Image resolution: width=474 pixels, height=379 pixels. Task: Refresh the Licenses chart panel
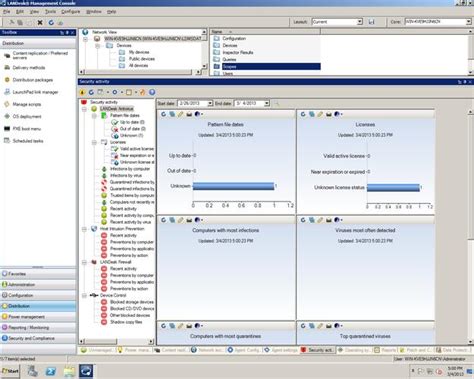[x=303, y=114]
